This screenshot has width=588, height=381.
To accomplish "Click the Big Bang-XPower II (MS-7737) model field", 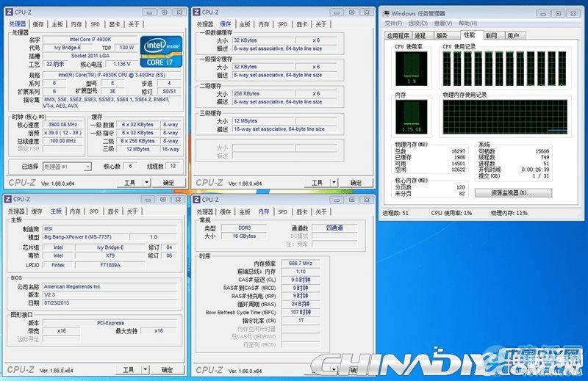I will point(85,237).
